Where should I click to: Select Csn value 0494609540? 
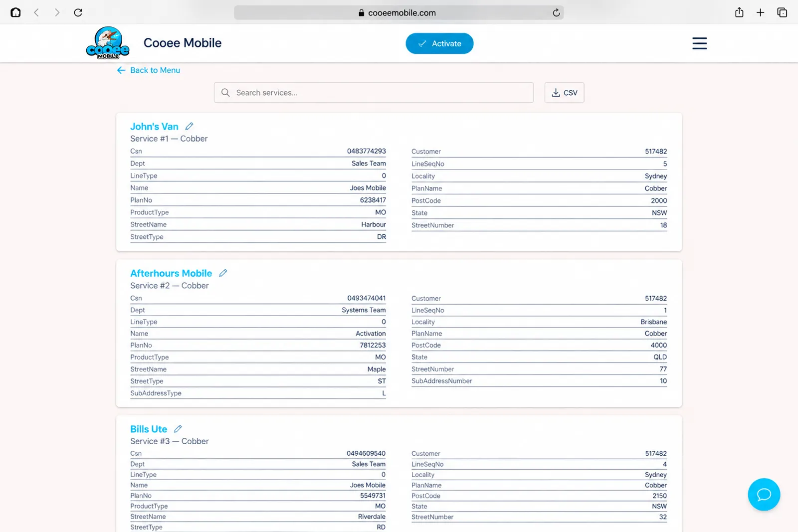click(x=366, y=453)
